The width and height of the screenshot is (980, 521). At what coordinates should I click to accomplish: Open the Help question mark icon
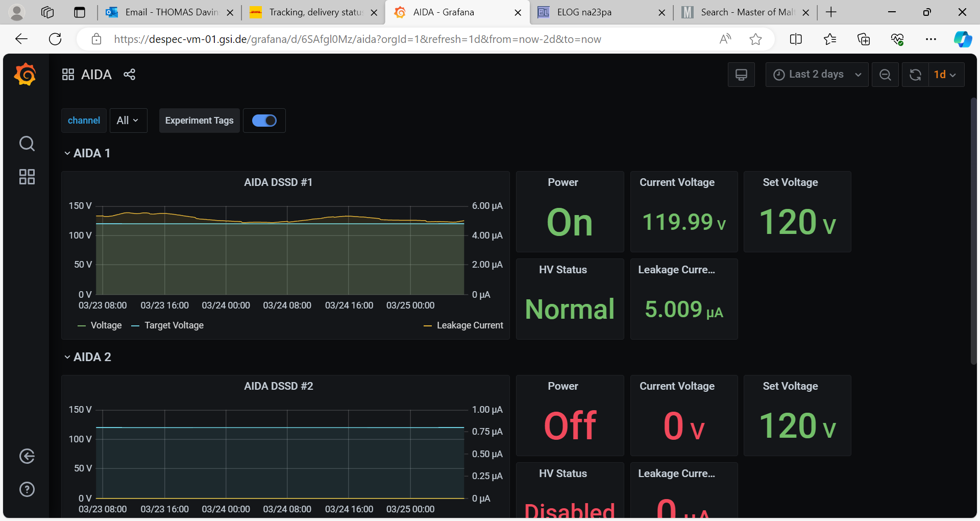[27, 489]
